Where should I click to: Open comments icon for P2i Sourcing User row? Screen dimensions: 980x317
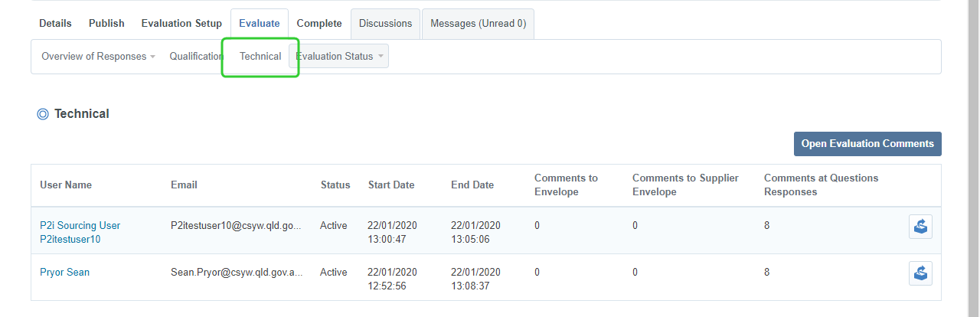tap(920, 227)
